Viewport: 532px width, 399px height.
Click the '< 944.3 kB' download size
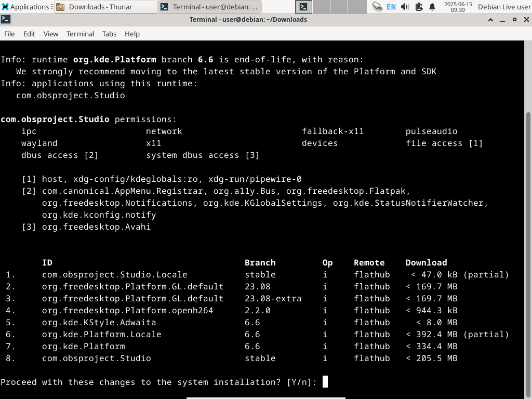(x=432, y=311)
